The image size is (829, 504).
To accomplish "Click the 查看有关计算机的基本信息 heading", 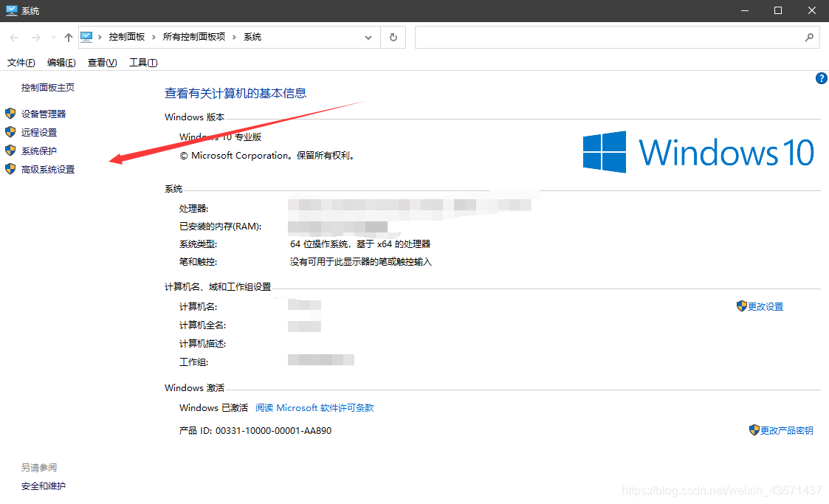I will point(235,94).
